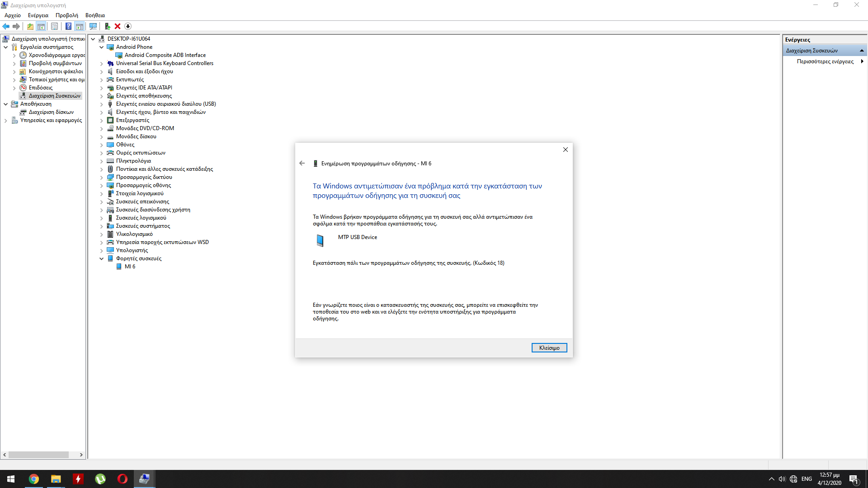
Task: Click Update device driver toolbar icon
Action: point(107,26)
